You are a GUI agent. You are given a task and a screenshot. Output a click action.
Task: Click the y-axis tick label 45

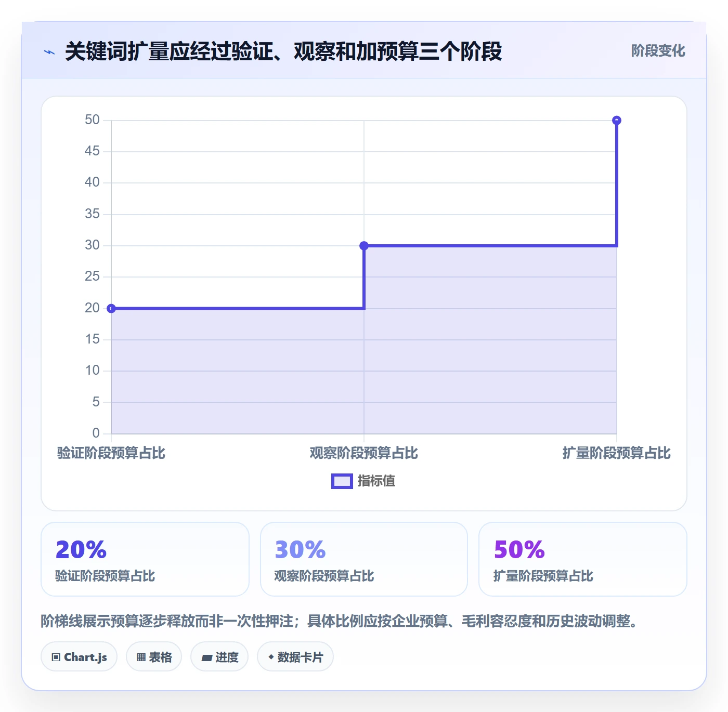click(92, 151)
